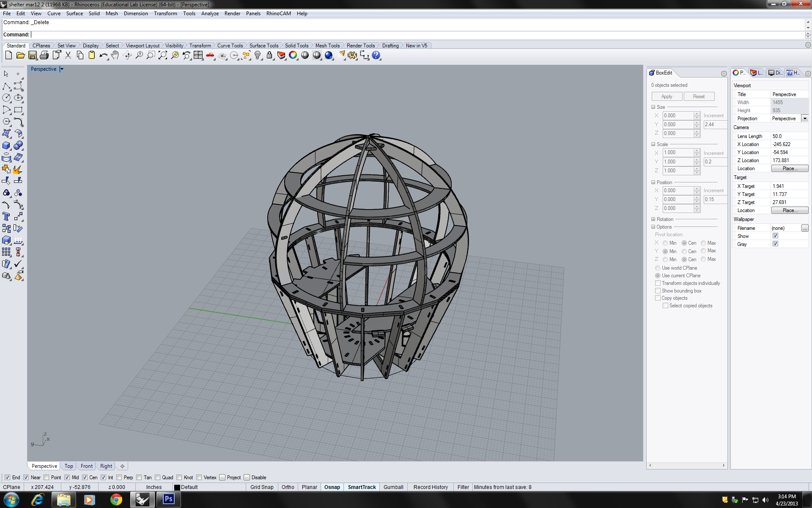The height and width of the screenshot is (508, 812).
Task: Collapse the Position section in BoxEdit
Action: coord(653,182)
